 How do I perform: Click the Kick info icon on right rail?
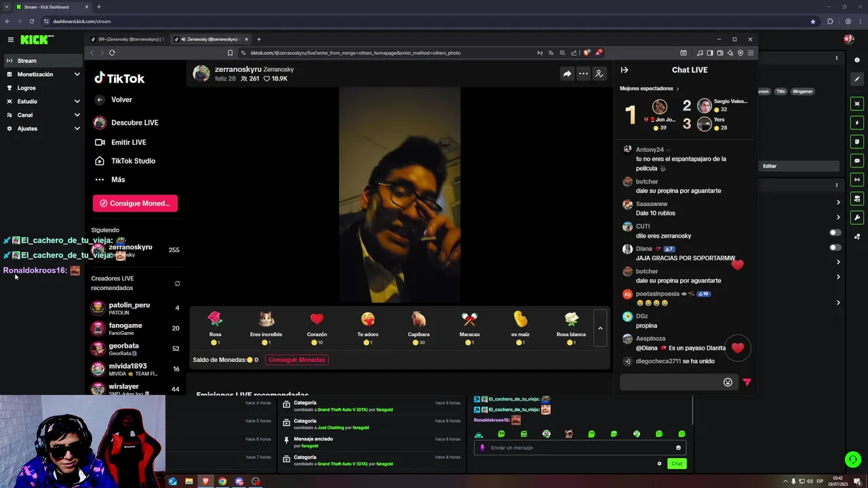tap(857, 60)
